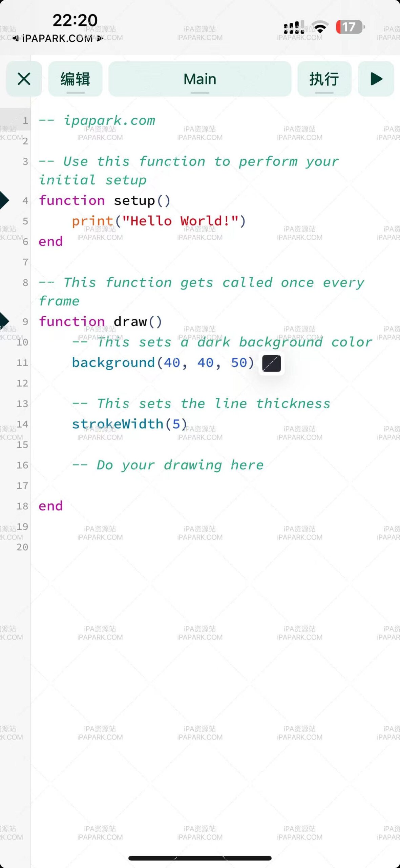
Task: Tap the cellular signal bars icon
Action: pos(294,27)
